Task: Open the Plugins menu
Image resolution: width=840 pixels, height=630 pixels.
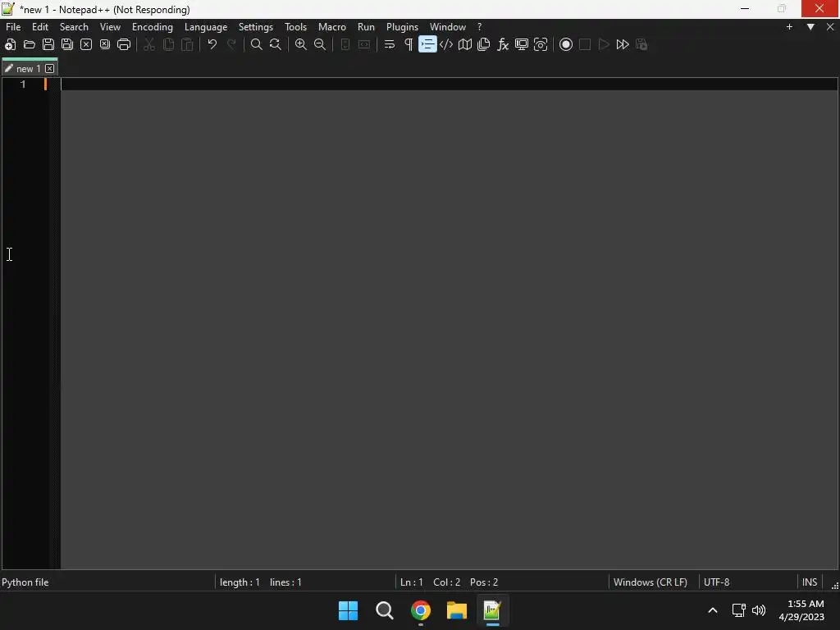Action: [402, 27]
